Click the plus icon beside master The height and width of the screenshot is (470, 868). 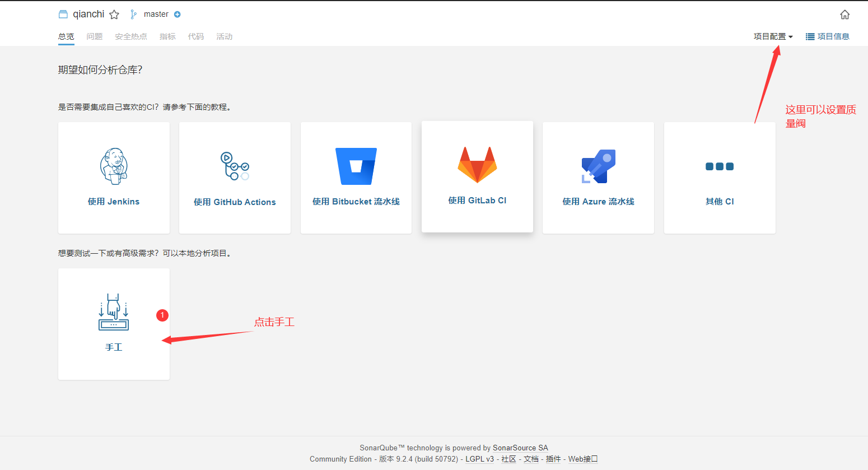coord(178,15)
